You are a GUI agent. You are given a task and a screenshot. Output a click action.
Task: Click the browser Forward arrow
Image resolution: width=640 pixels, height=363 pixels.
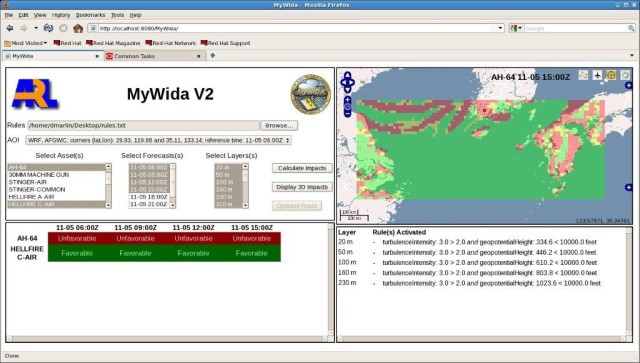tap(24, 28)
